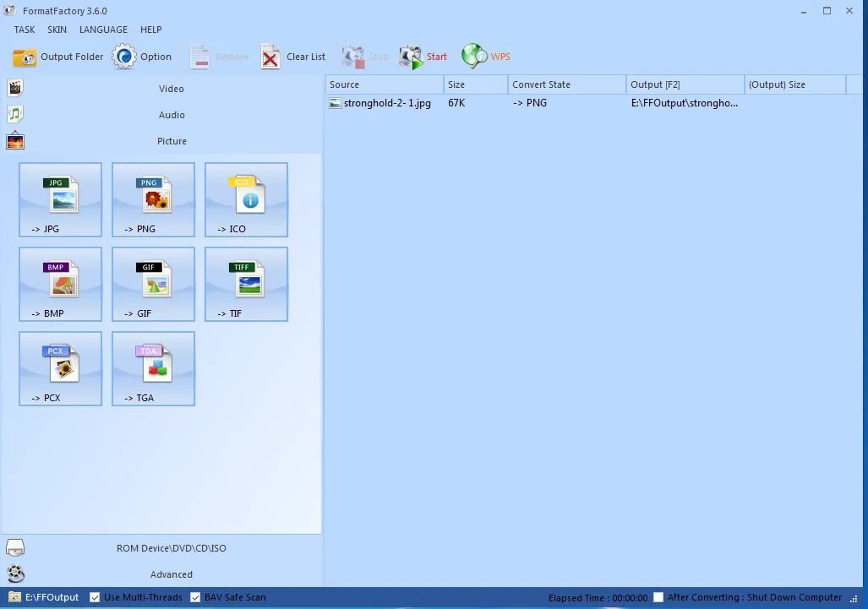Enable After Converting Shut Down Computer checkbox
The width and height of the screenshot is (868, 609).
658,597
